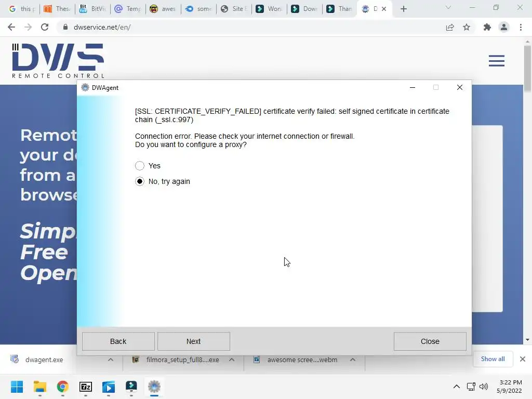Viewport: 532px width, 399px height.
Task: Bookmark this page with star icon
Action: 467,27
